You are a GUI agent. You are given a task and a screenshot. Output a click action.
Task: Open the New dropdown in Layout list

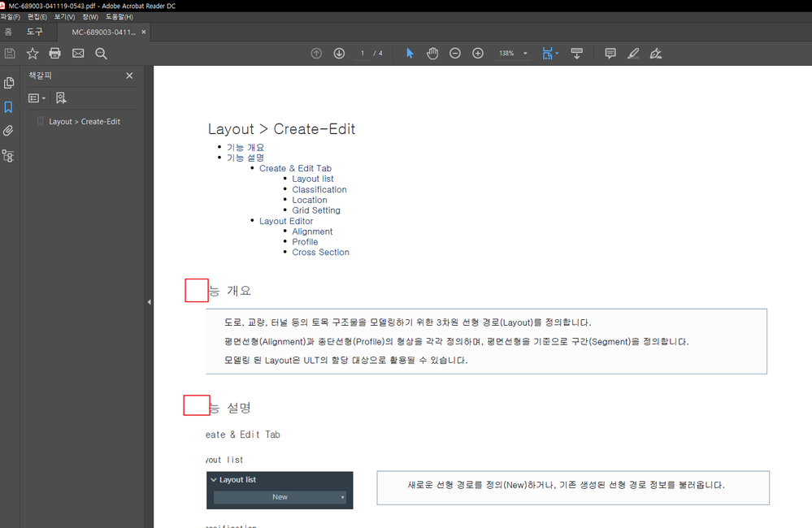280,497
